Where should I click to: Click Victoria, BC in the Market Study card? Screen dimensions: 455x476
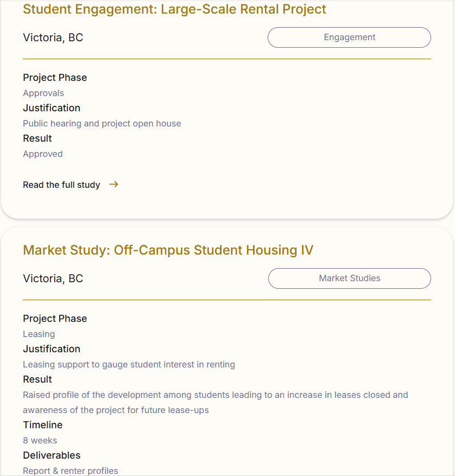53,278
